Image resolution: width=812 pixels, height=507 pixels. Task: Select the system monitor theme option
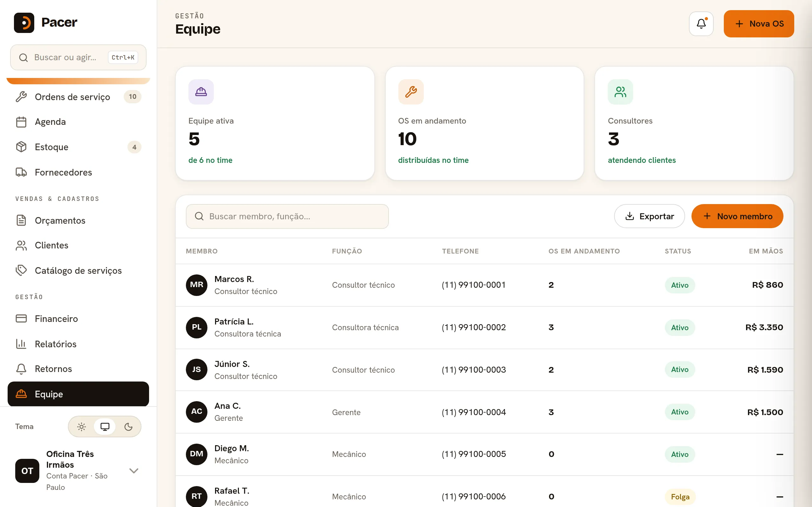tap(105, 427)
